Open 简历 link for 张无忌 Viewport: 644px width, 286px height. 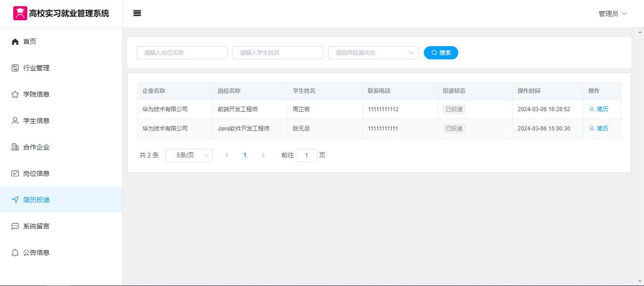(x=599, y=129)
